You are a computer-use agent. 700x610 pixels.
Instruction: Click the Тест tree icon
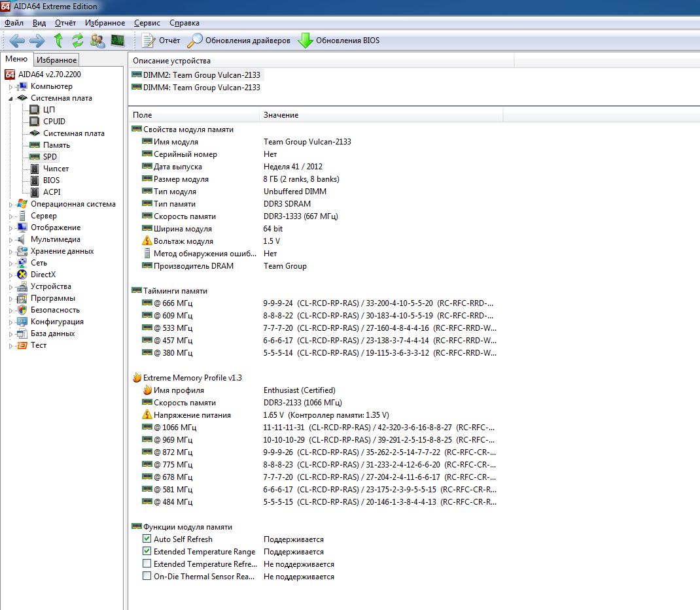(x=22, y=345)
